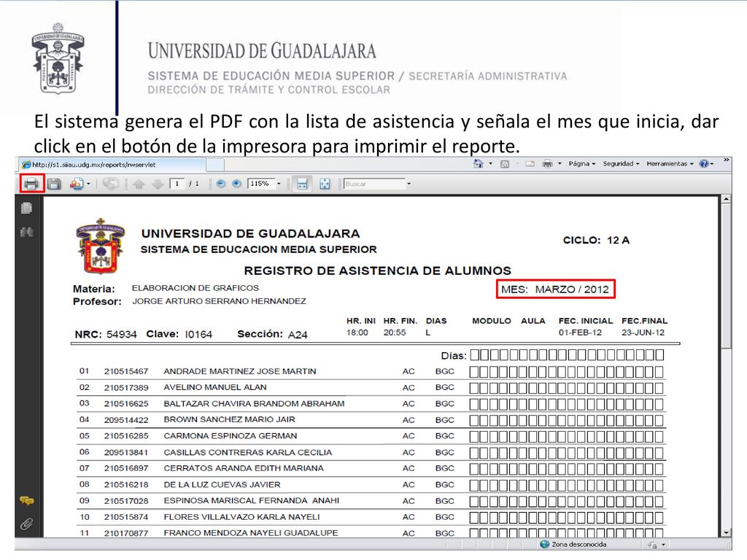
Task: Tick first attendance box for CASILLAS CONTRERAS
Action: coord(474,453)
